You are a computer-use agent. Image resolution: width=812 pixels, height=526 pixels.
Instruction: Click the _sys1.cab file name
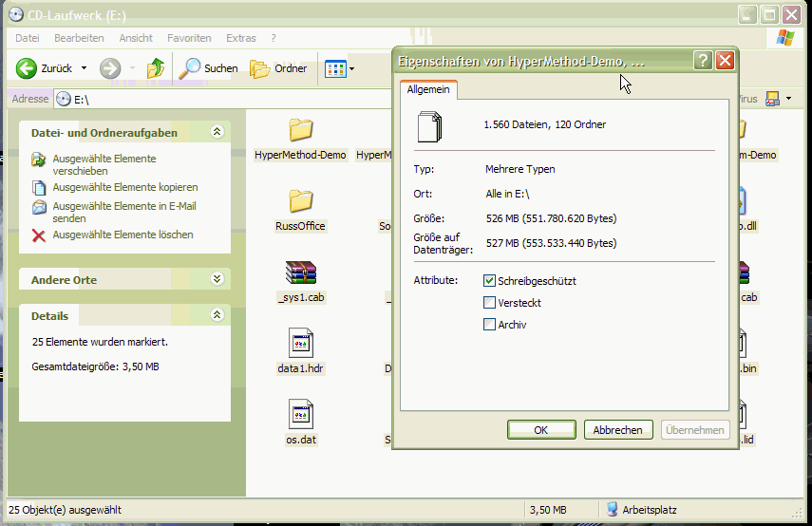(301, 297)
